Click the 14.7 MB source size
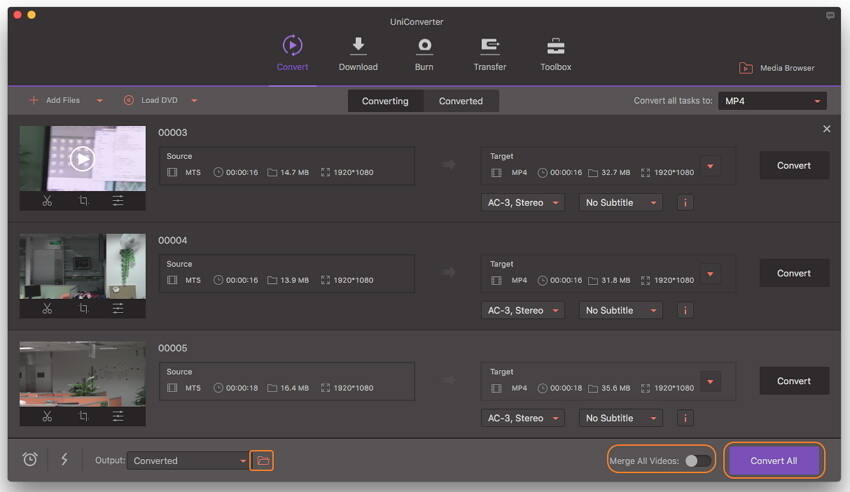This screenshot has height=492, width=850. pos(294,172)
